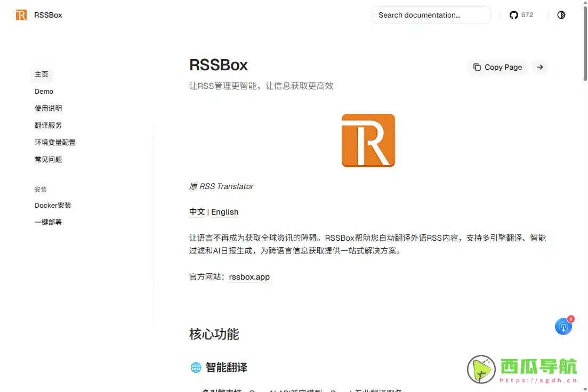The width and height of the screenshot is (588, 392).
Task: Click the copy icon in Copy Page
Action: (477, 67)
